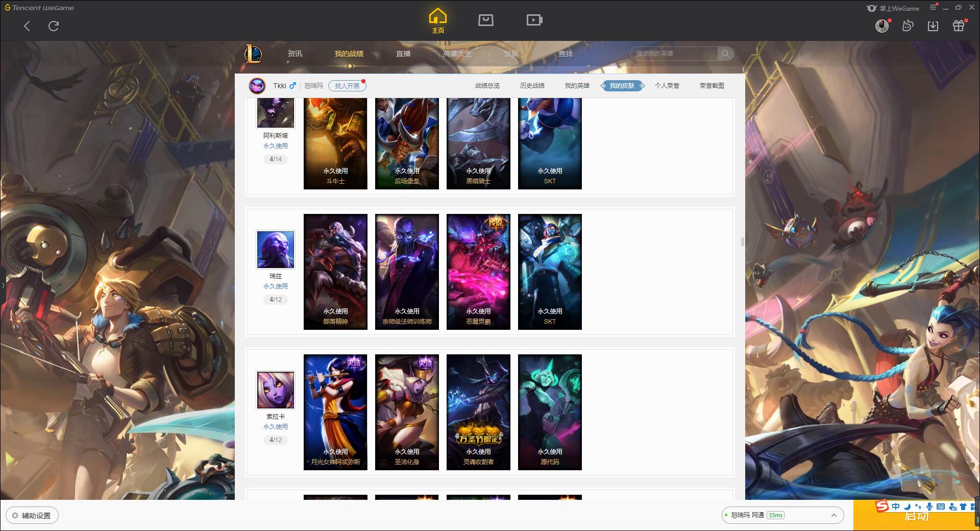This screenshot has height=531, width=980.
Task: Open the 资讯 news tab
Action: (295, 54)
